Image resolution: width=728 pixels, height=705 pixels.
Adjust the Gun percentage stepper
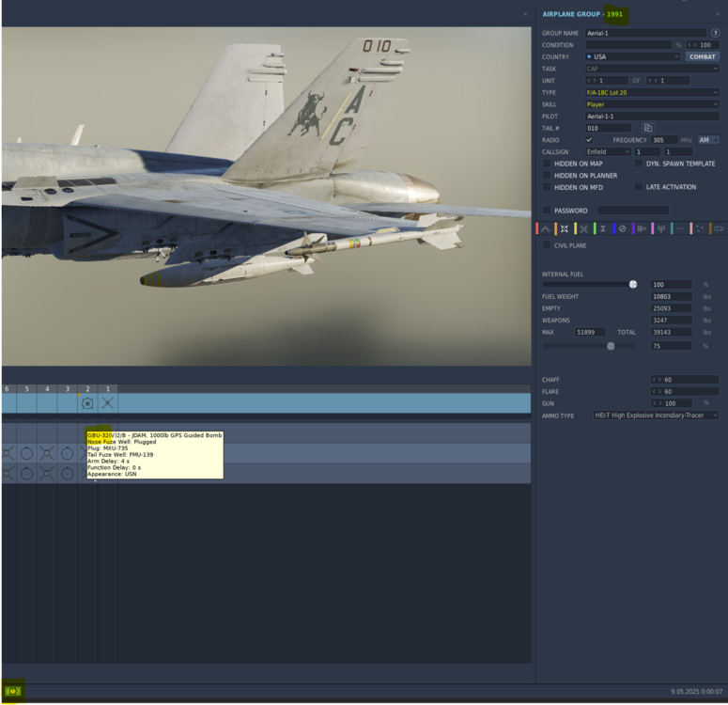(x=671, y=403)
